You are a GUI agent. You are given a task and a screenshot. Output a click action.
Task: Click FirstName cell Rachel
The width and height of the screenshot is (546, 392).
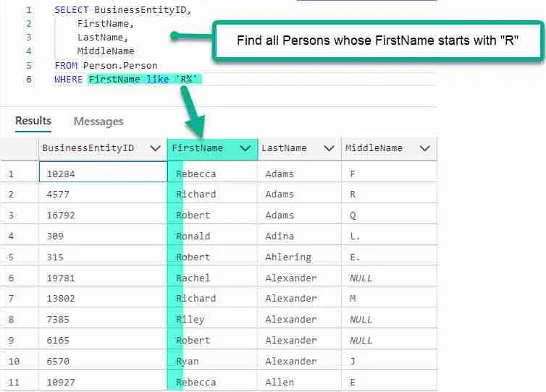(213, 277)
